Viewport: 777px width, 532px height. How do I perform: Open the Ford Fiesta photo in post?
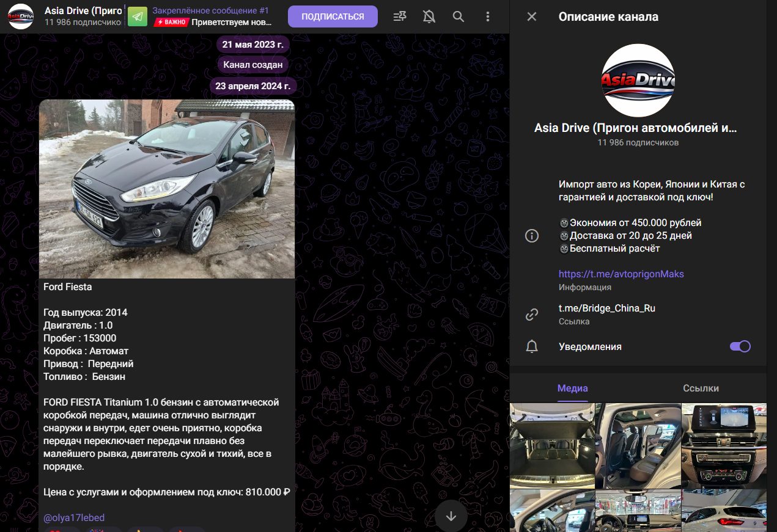167,189
